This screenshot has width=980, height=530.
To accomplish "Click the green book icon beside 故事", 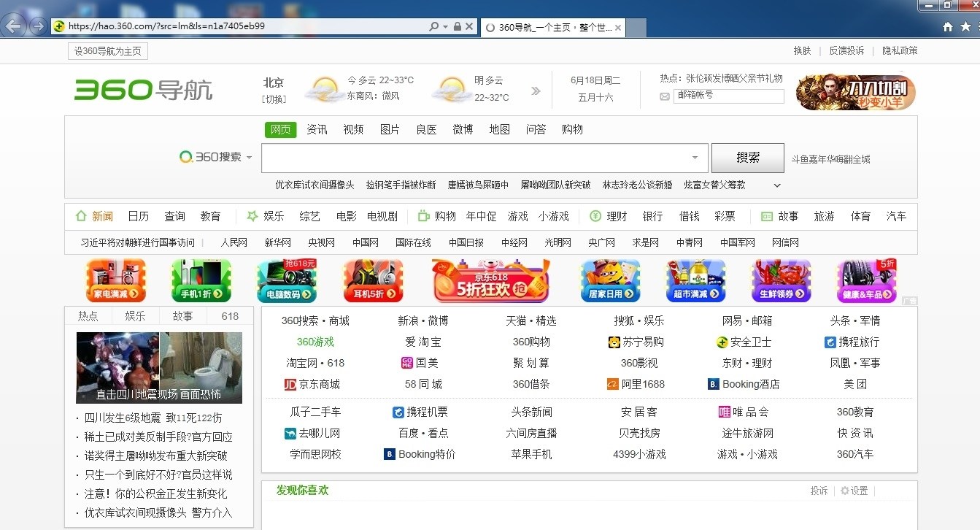I will point(765,215).
